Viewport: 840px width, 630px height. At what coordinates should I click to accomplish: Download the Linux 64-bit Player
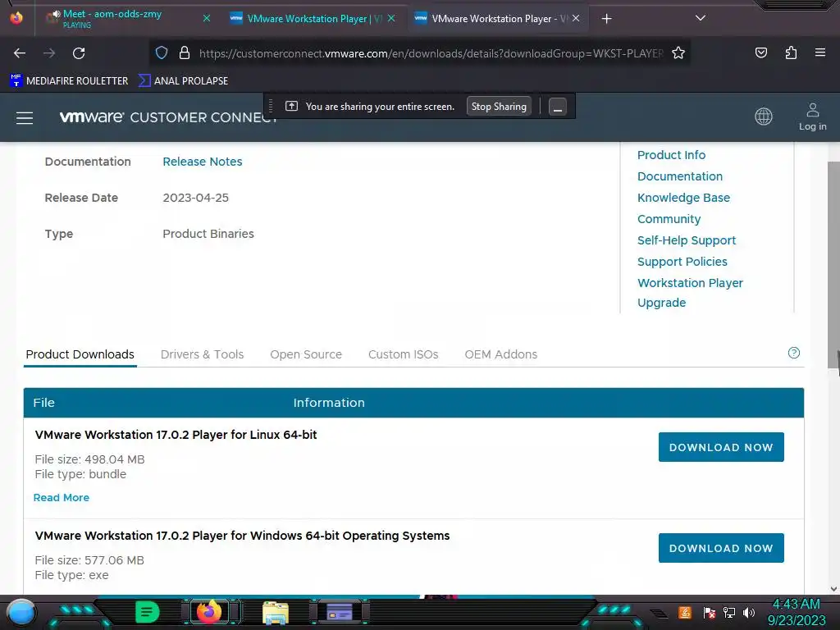721,447
